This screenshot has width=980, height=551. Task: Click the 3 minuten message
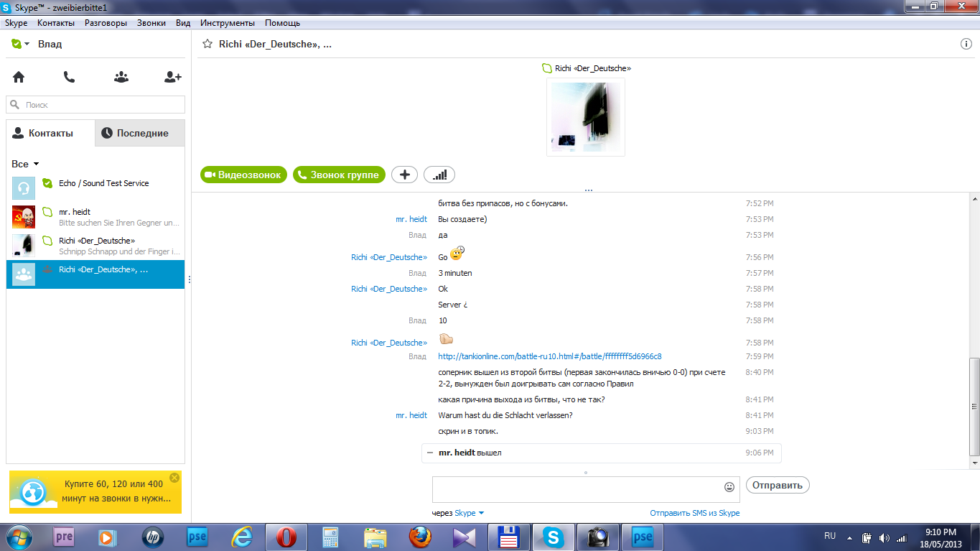[x=455, y=273]
